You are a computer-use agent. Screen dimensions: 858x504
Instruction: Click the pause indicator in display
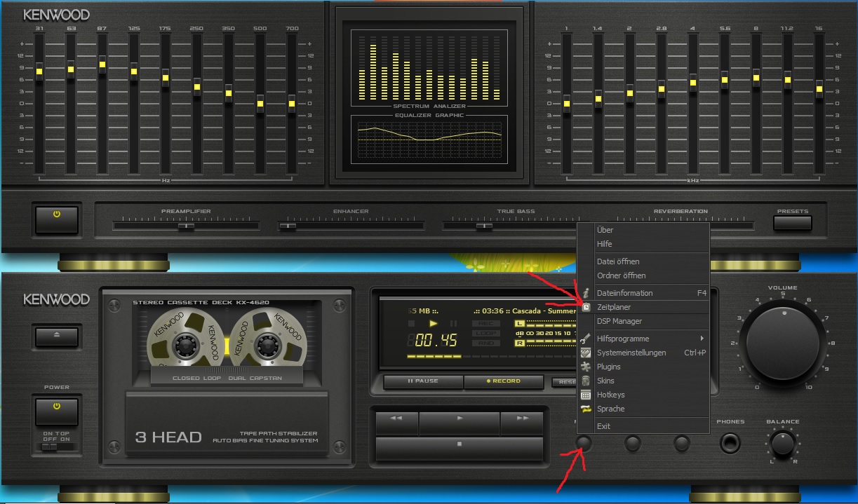(x=453, y=323)
